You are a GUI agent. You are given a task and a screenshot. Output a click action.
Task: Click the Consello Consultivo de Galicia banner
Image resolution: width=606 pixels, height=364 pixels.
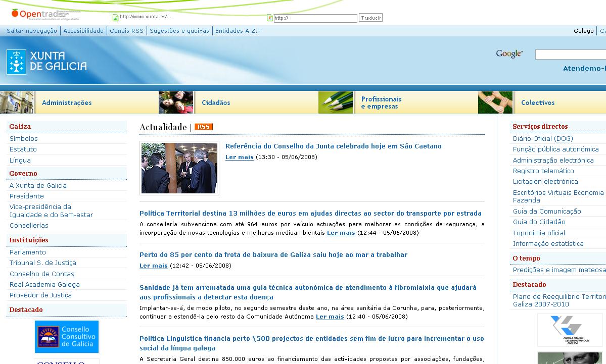click(67, 336)
